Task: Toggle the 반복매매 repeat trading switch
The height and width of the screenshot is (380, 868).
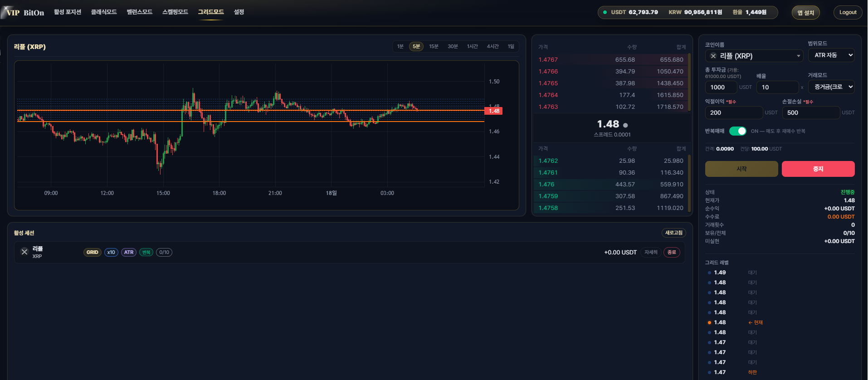Action: (737, 131)
